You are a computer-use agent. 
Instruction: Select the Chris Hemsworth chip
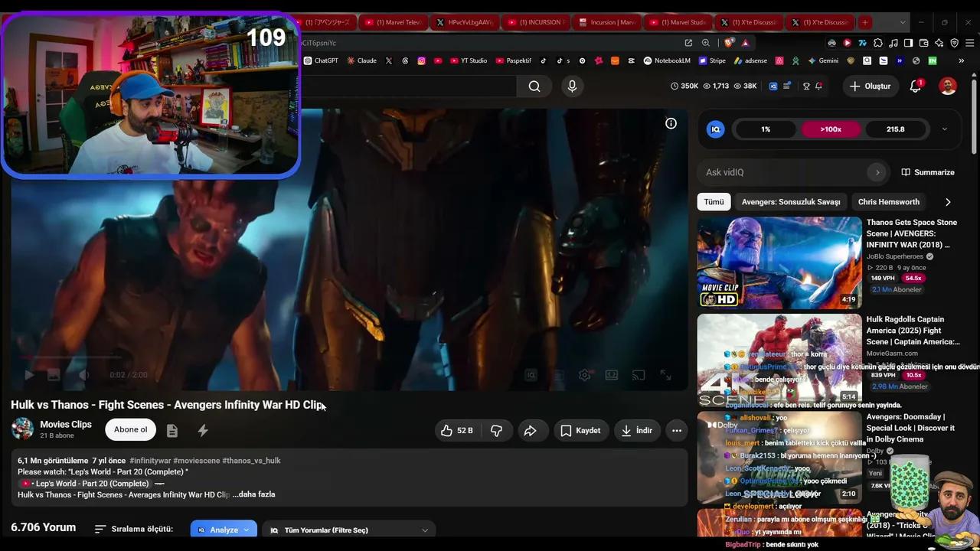(x=889, y=202)
